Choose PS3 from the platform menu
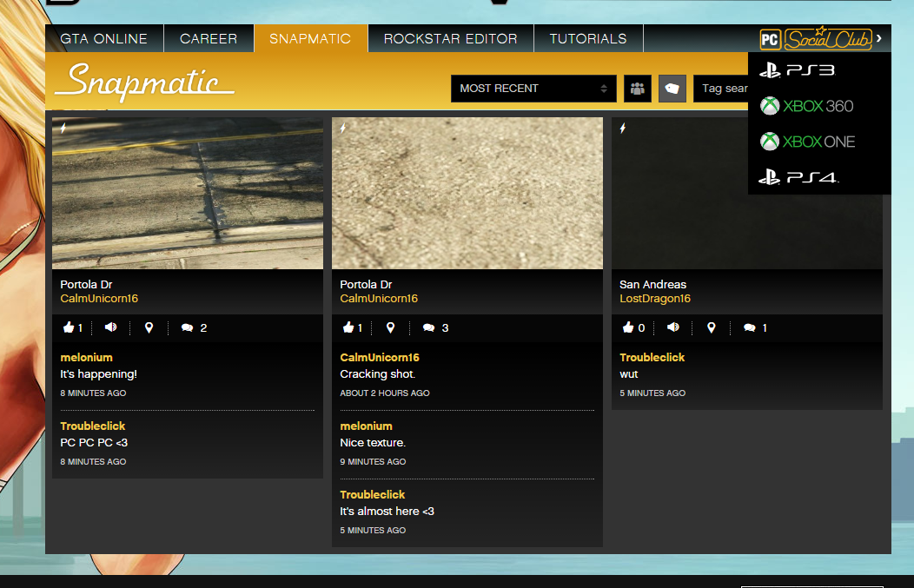Viewport: 914px width, 588px height. [x=798, y=70]
